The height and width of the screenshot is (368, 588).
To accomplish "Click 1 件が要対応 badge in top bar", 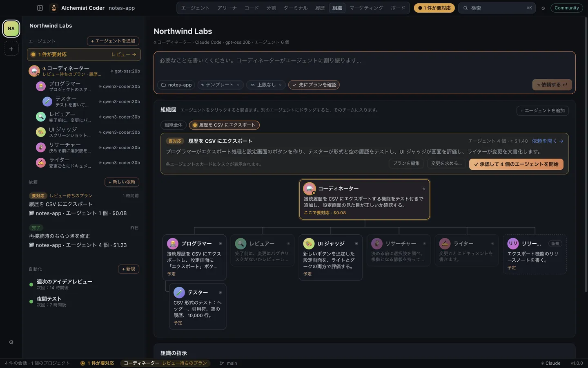I will pyautogui.click(x=434, y=8).
